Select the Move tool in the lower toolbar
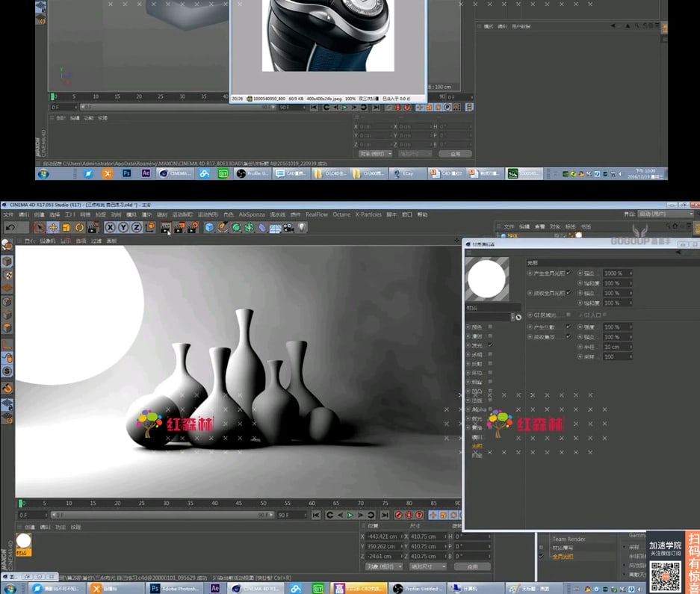 coord(53,227)
